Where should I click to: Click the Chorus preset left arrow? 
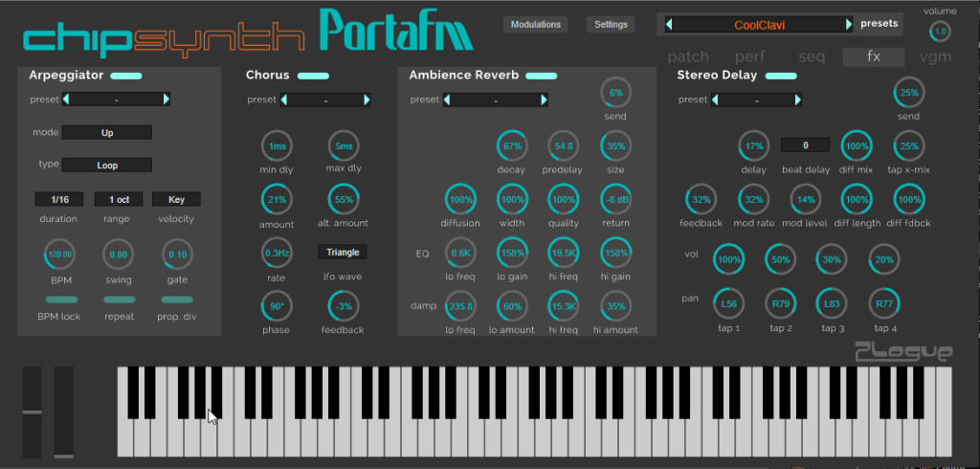point(284,100)
